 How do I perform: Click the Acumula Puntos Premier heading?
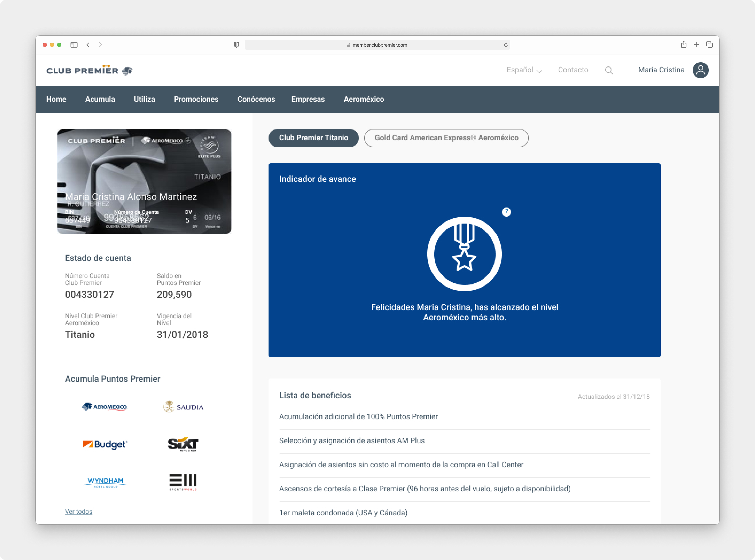[x=113, y=379]
